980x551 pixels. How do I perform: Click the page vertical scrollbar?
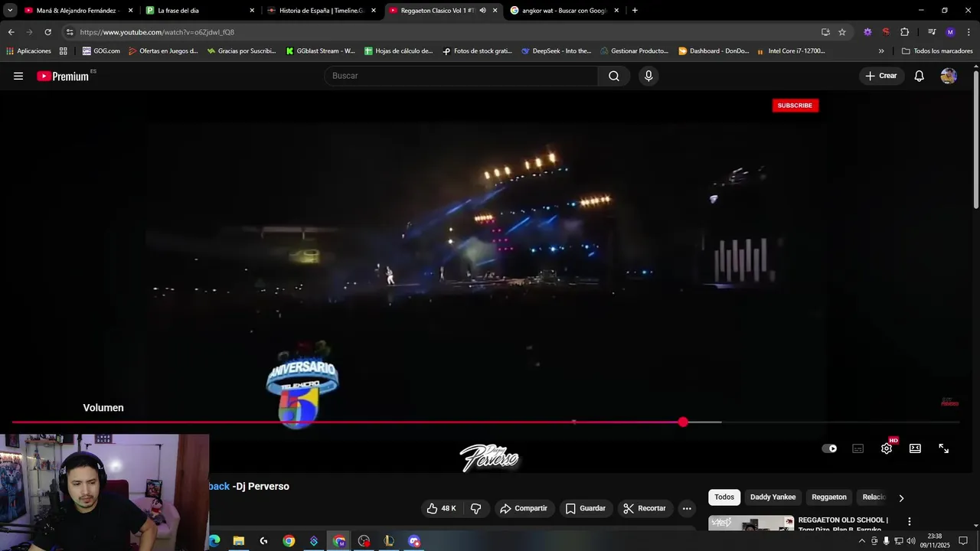(976, 138)
